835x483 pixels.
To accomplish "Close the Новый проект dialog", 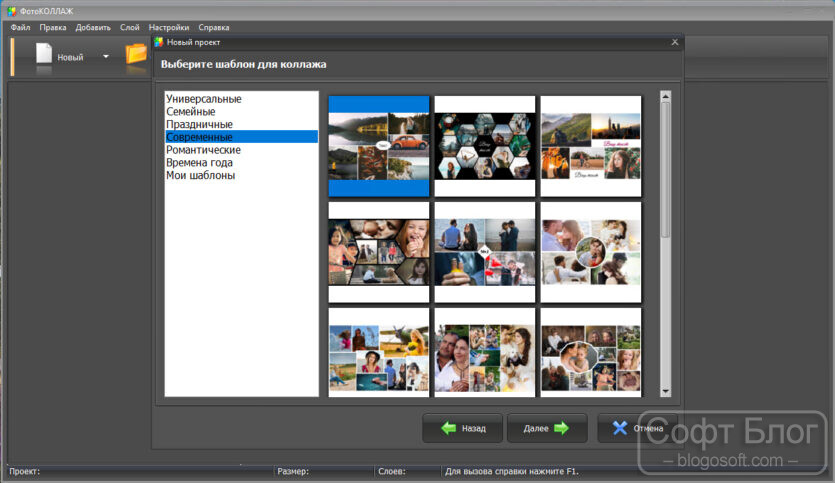I will [675, 42].
